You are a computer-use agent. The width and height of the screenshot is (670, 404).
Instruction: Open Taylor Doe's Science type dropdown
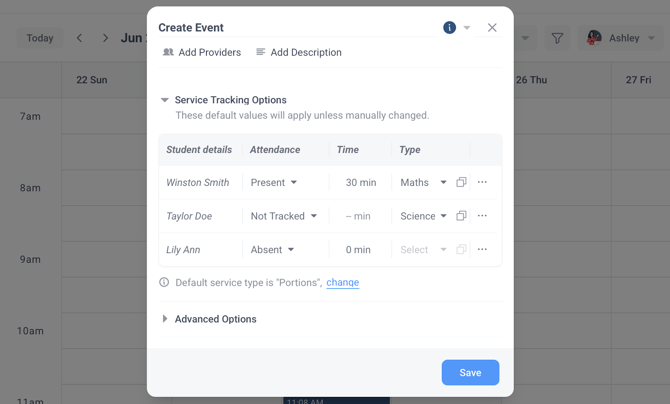pyautogui.click(x=424, y=216)
